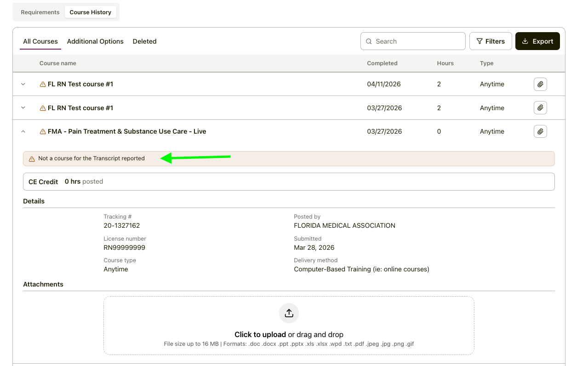588x366 pixels.
Task: Click the upload arrow icon in Attachments
Action: click(x=289, y=313)
